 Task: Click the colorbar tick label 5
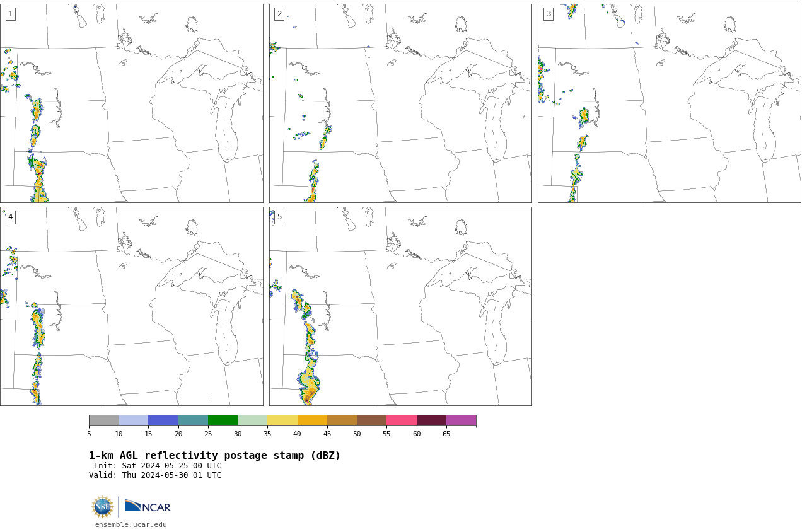pyautogui.click(x=89, y=434)
